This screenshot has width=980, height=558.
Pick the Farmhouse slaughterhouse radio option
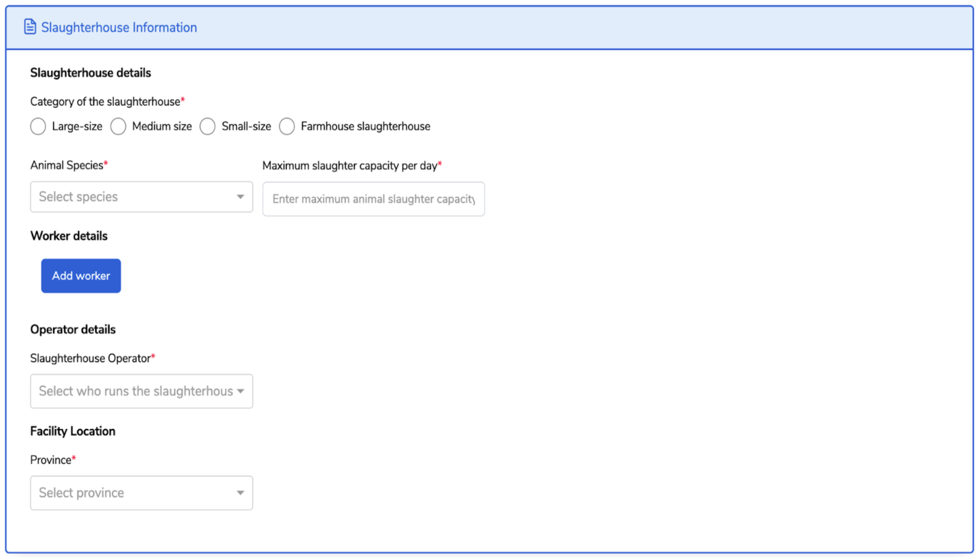pos(287,126)
